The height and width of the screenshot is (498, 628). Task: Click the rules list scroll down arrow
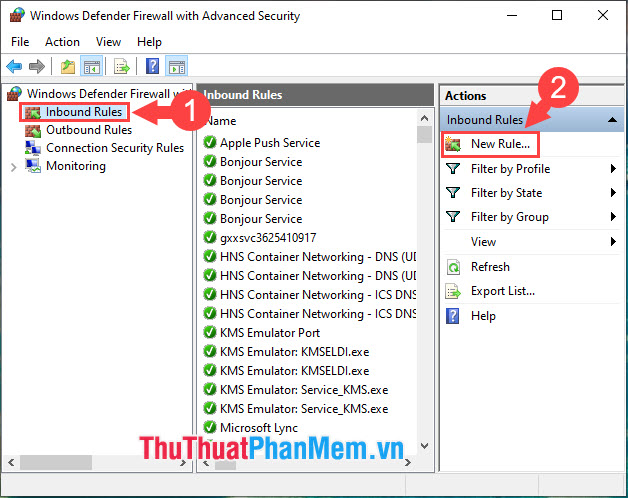[425, 446]
